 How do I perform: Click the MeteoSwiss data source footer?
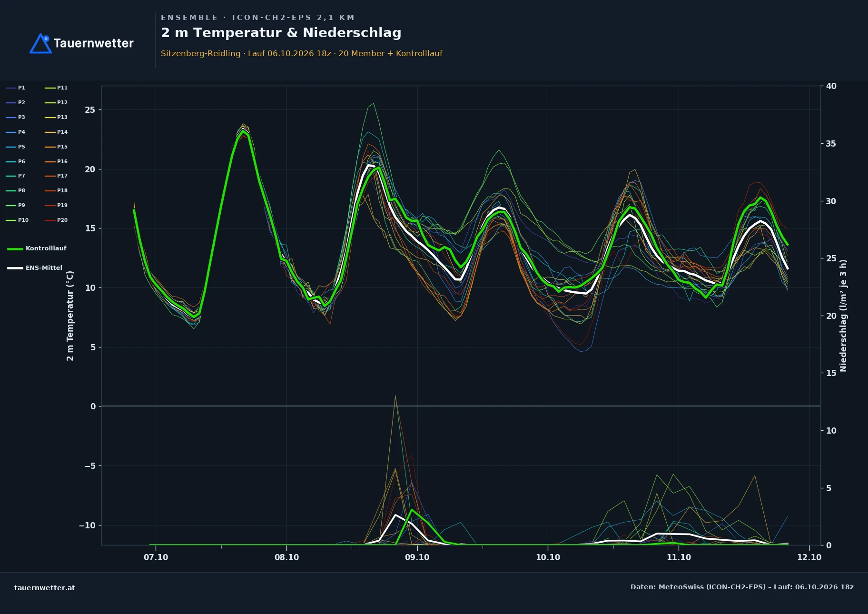coord(742,587)
